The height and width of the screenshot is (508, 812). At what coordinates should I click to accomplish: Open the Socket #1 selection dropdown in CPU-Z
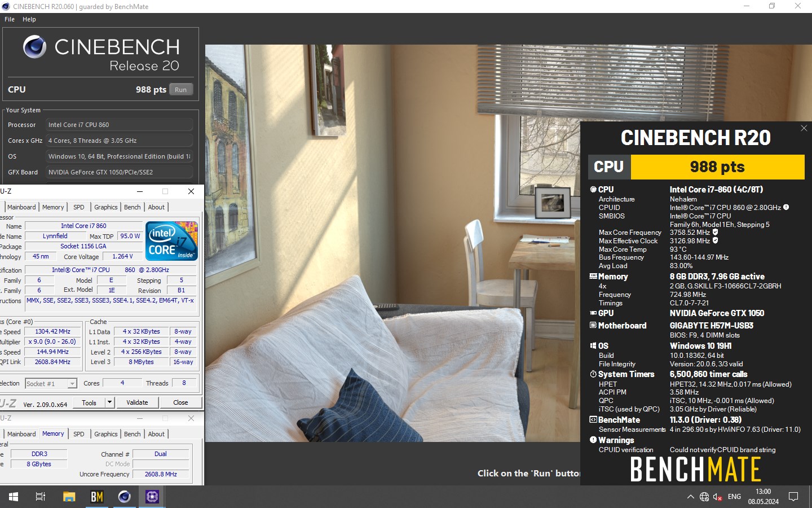pos(51,384)
